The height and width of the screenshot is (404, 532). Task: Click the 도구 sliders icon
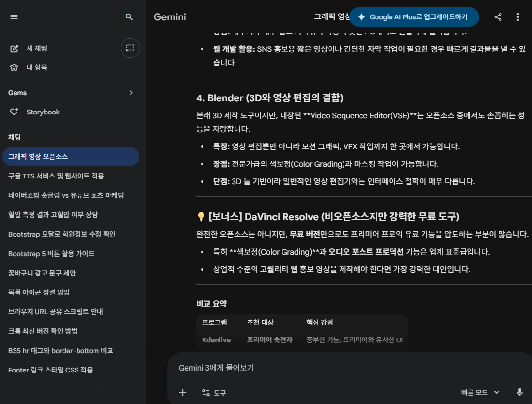coord(205,393)
